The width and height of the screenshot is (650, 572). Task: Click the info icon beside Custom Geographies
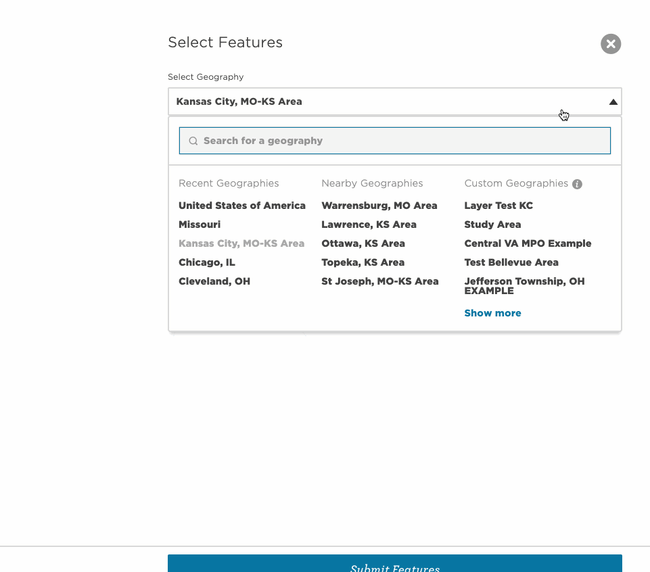click(x=577, y=184)
